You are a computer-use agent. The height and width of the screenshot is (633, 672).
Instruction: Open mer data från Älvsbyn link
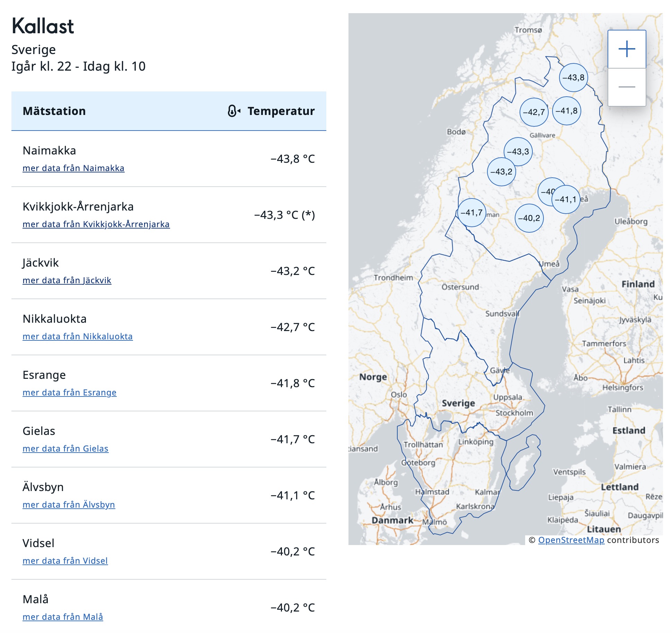click(x=69, y=505)
